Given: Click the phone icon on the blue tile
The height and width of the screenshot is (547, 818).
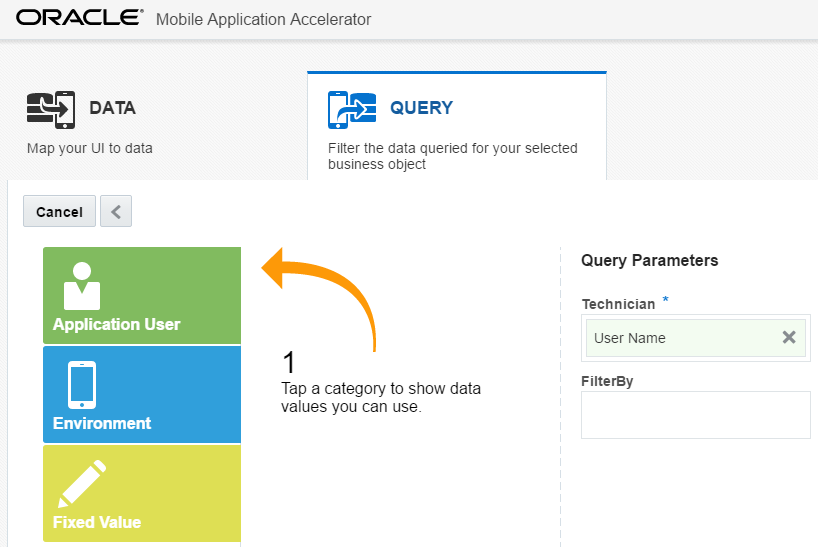Looking at the screenshot, I should click(x=82, y=384).
